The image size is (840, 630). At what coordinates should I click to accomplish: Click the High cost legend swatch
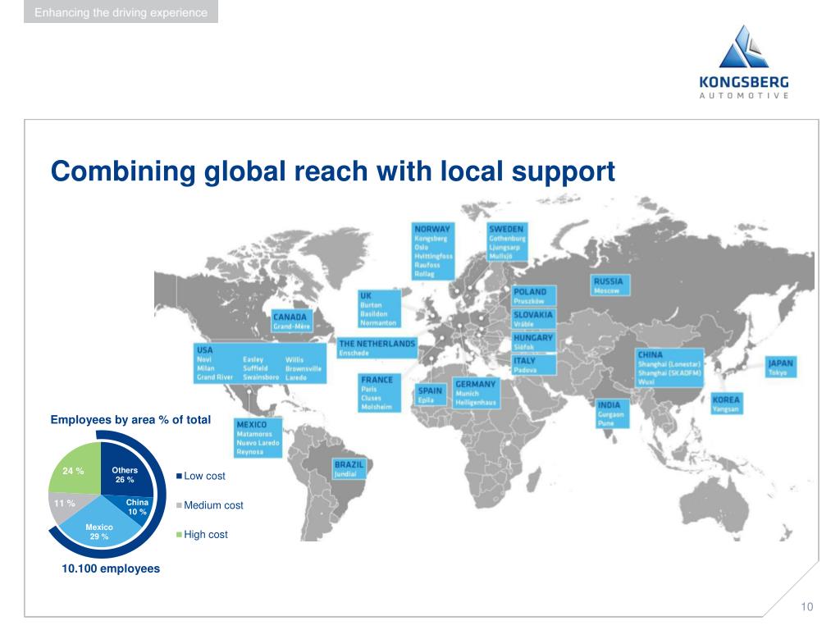[x=180, y=535]
